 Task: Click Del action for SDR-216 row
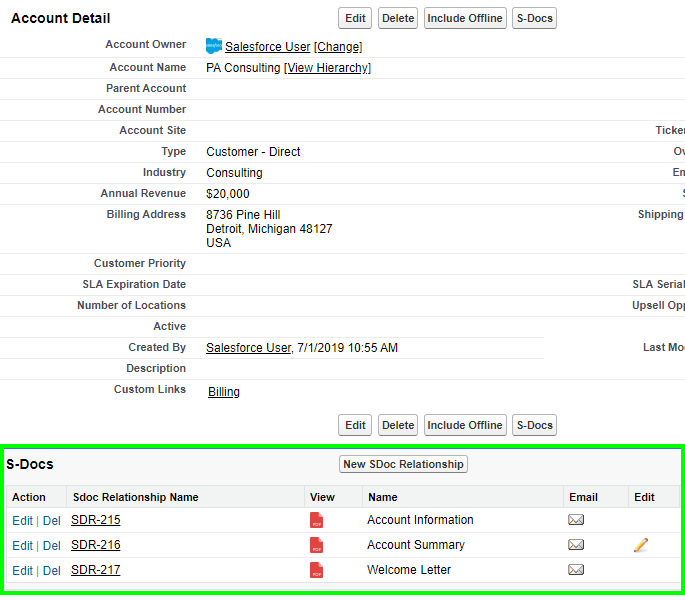[x=52, y=546]
